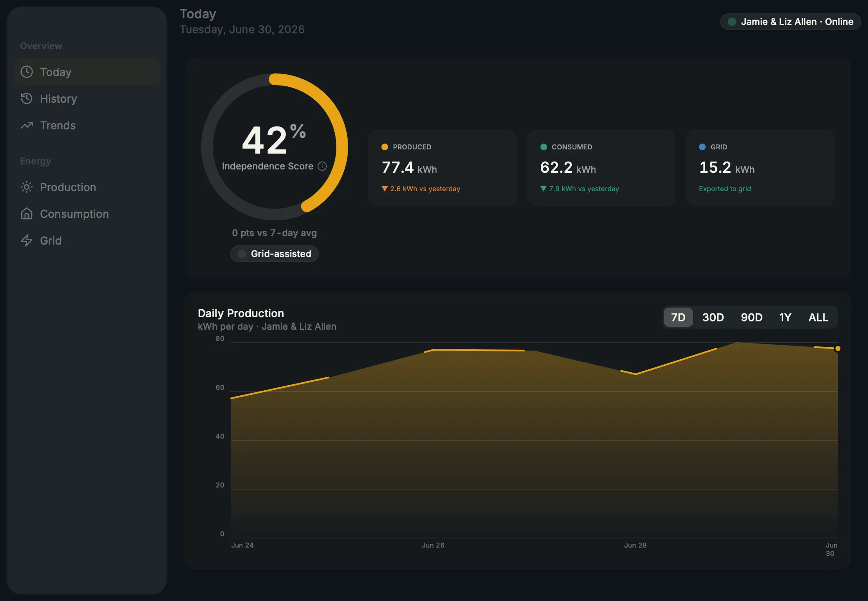
Task: Open Grid via the lightning bolt icon
Action: 27,240
